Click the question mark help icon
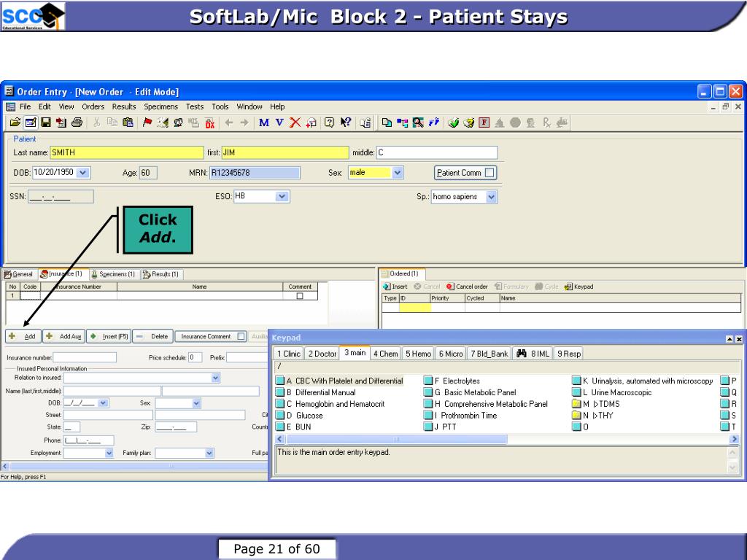This screenshot has width=747, height=560. pyautogui.click(x=329, y=122)
